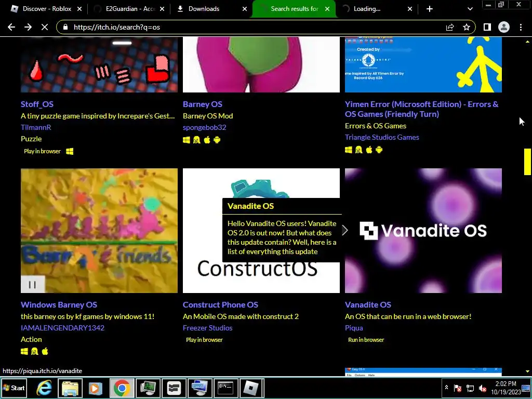The width and height of the screenshot is (532, 399).
Task: Open a new browser tab
Action: click(430, 9)
